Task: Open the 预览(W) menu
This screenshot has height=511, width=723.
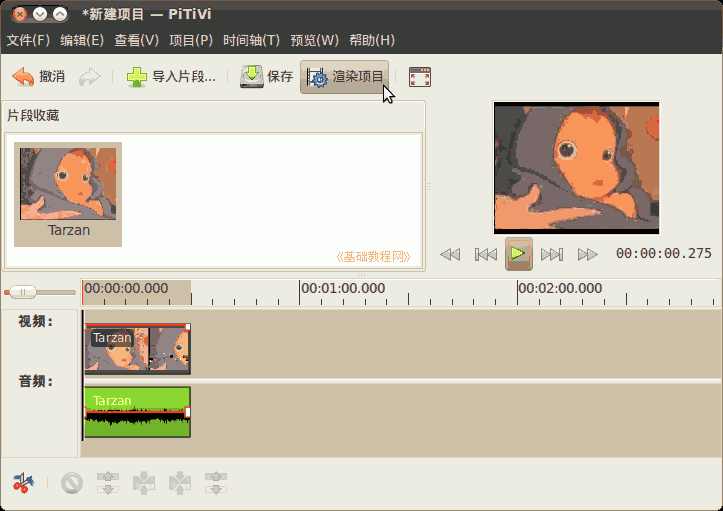Action: pyautogui.click(x=314, y=40)
